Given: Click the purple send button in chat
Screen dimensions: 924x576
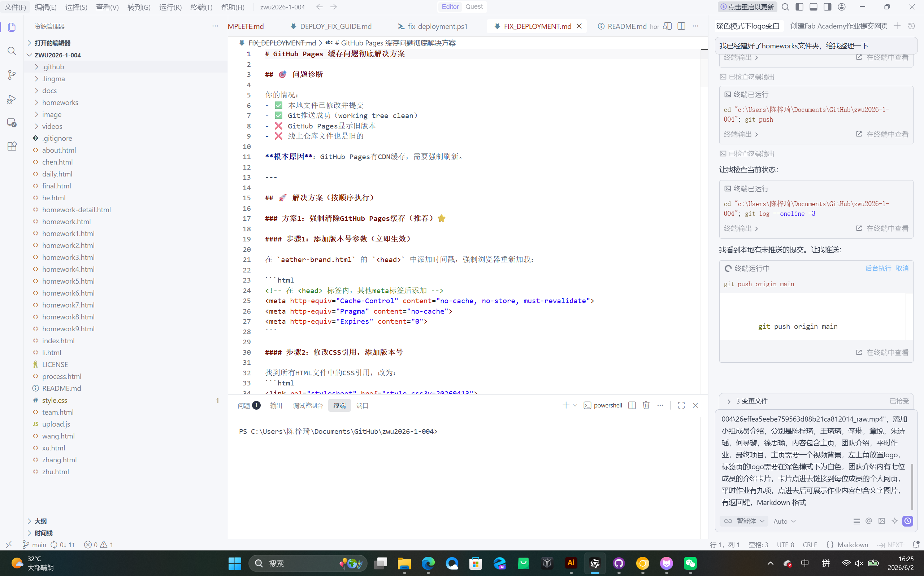Looking at the screenshot, I should [908, 521].
